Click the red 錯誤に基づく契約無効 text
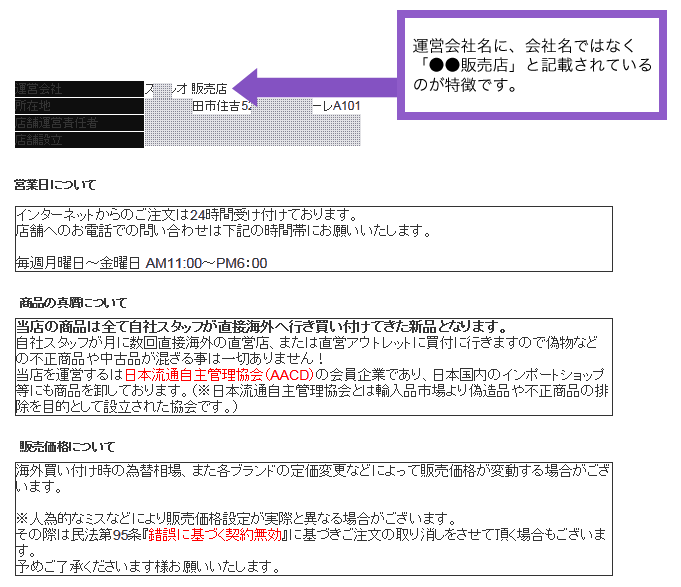The image size is (681, 587). click(x=215, y=534)
